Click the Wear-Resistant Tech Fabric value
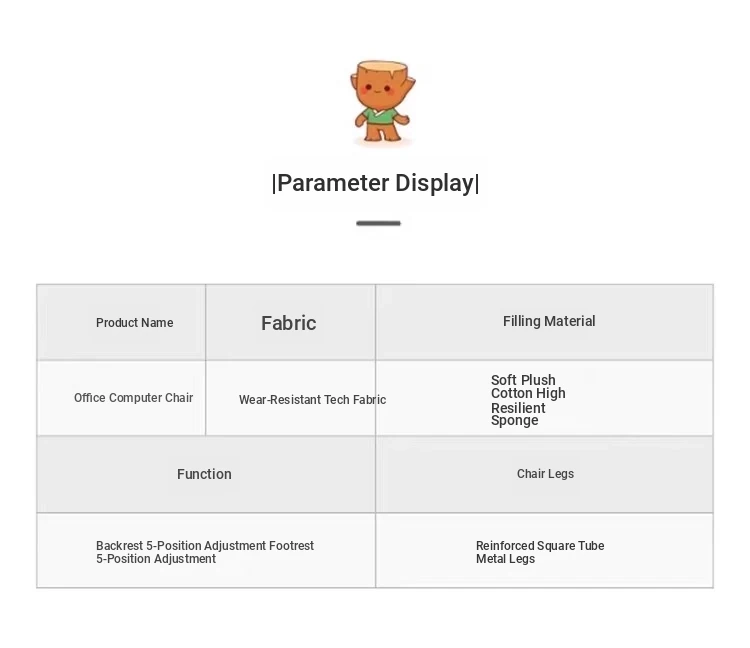 [x=312, y=400]
